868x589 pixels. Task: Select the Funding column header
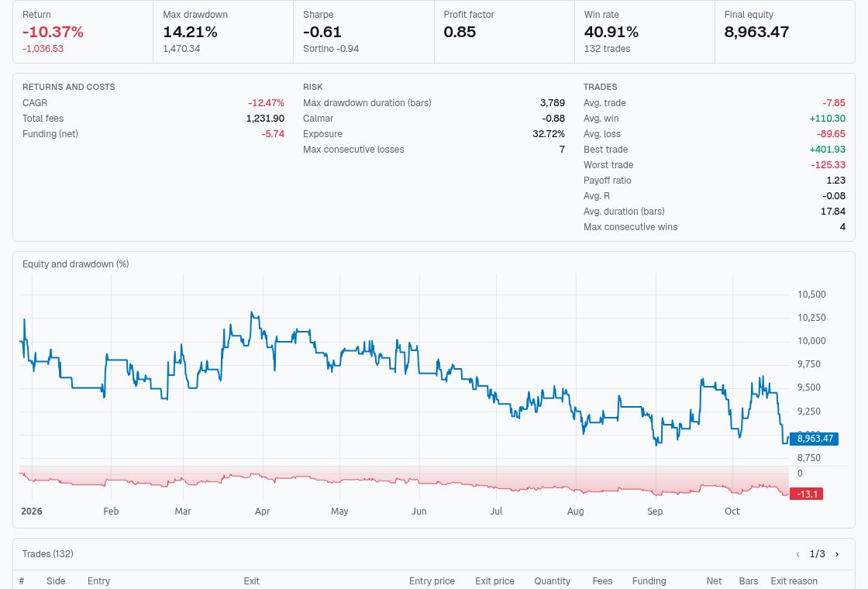coord(649,581)
